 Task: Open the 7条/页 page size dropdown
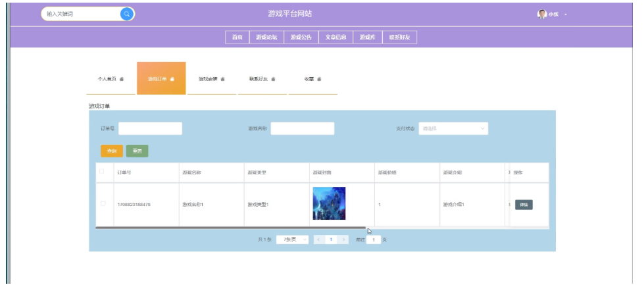(x=293, y=239)
